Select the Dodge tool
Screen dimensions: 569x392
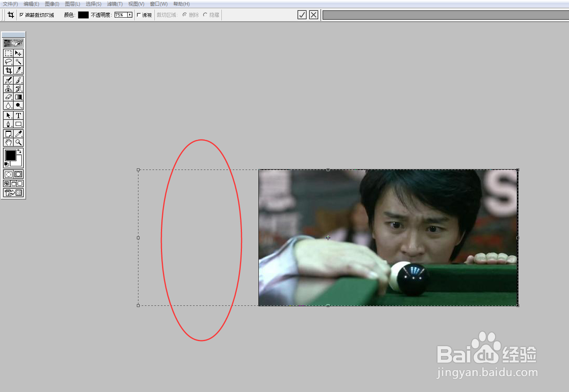pos(18,105)
